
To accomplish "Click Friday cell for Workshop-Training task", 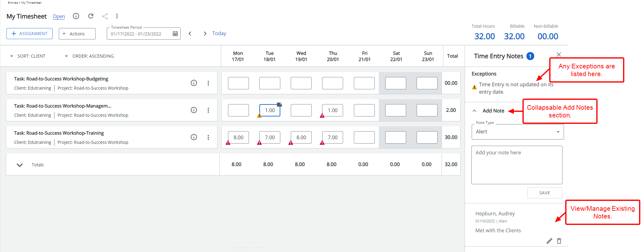I will click(364, 137).
